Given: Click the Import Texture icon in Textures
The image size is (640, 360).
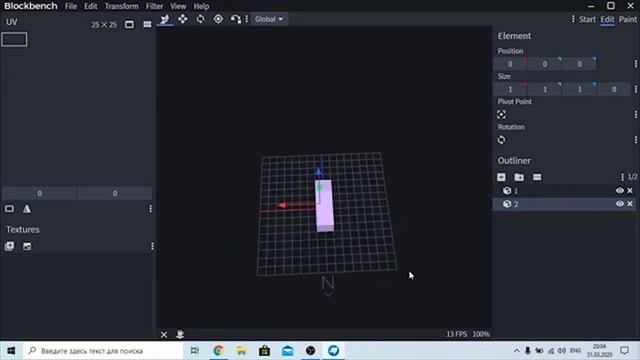Looking at the screenshot, I should pos(27,246).
